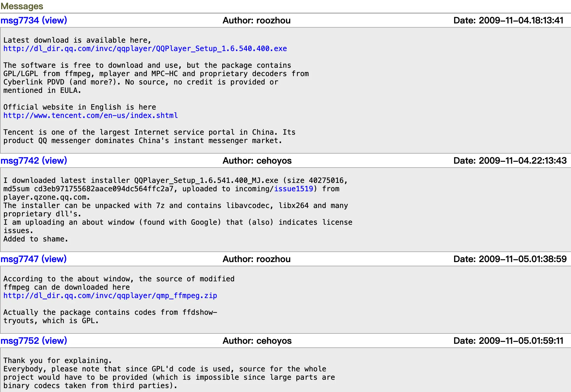This screenshot has height=392, width=571.
Task: Click text 'Thank you for explaining.'
Action: tap(57, 360)
